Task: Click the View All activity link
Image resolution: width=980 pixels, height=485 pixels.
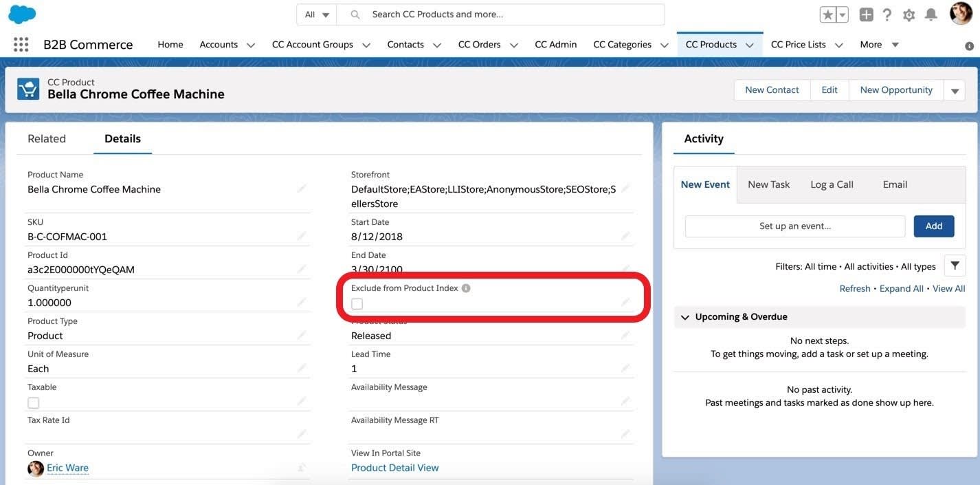Action: click(949, 288)
